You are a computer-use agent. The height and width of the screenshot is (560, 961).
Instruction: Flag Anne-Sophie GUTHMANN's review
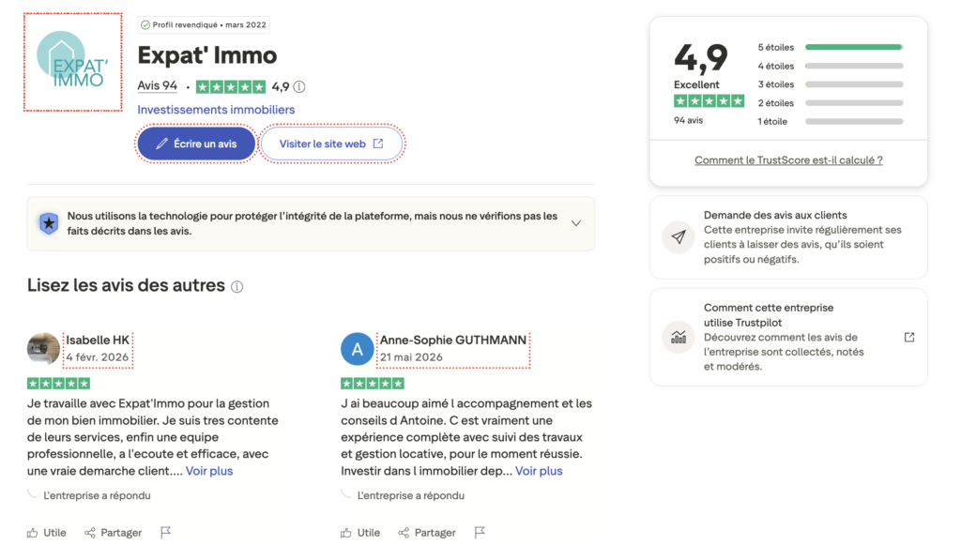tap(480, 533)
